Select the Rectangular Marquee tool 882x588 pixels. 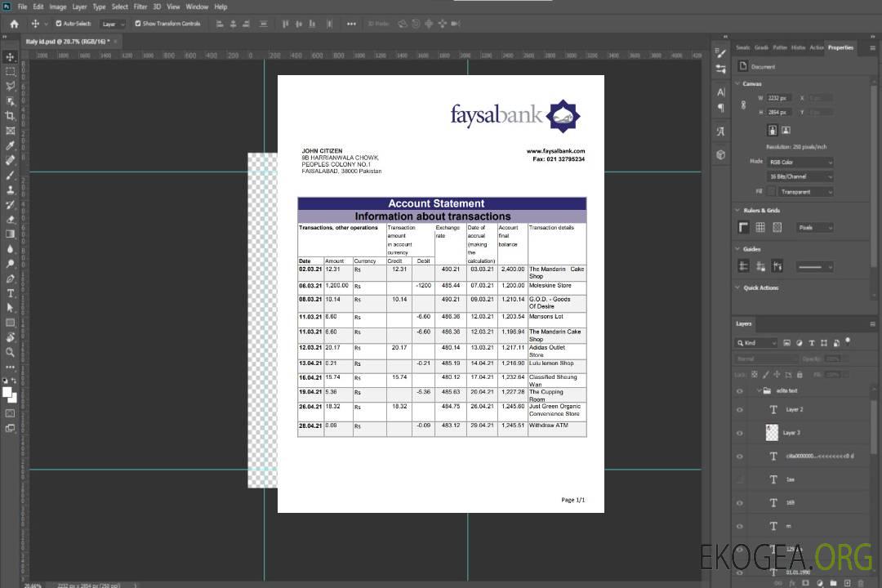click(x=10, y=72)
